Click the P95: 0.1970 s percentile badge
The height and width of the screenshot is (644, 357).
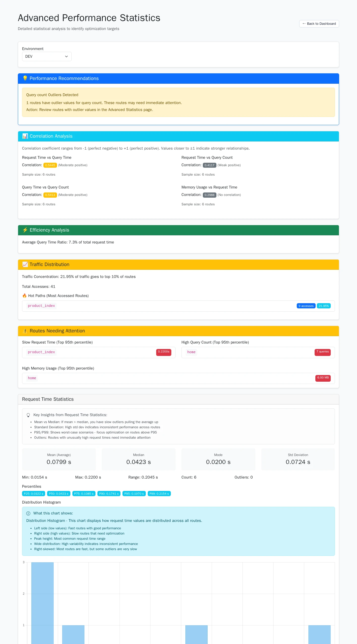134,493
